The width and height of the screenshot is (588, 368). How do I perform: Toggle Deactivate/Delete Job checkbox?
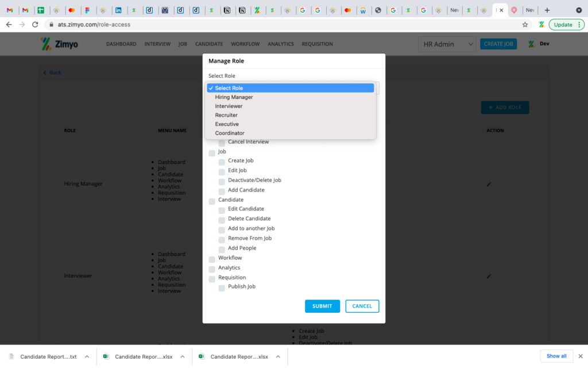click(x=222, y=181)
